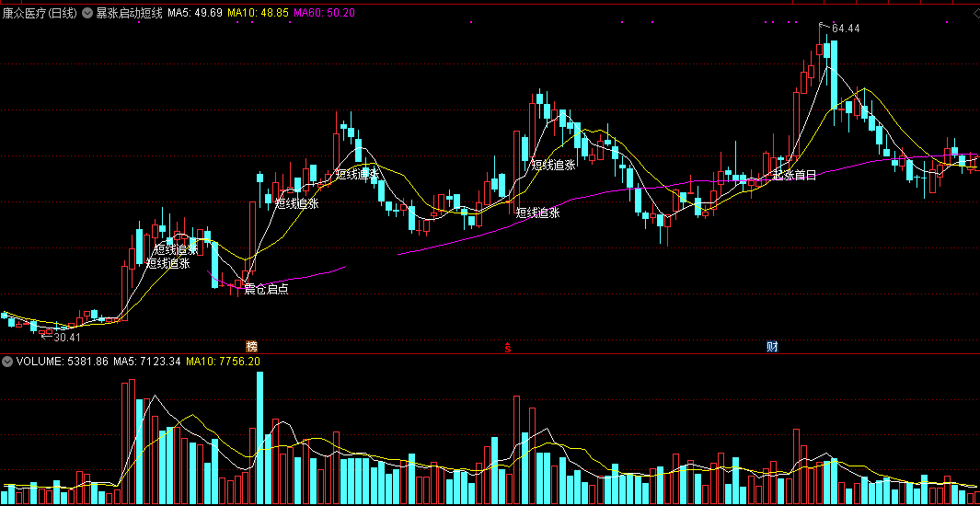Select the volume MA5: 7123.34 label
This screenshot has width=980, height=506.
[x=147, y=361]
